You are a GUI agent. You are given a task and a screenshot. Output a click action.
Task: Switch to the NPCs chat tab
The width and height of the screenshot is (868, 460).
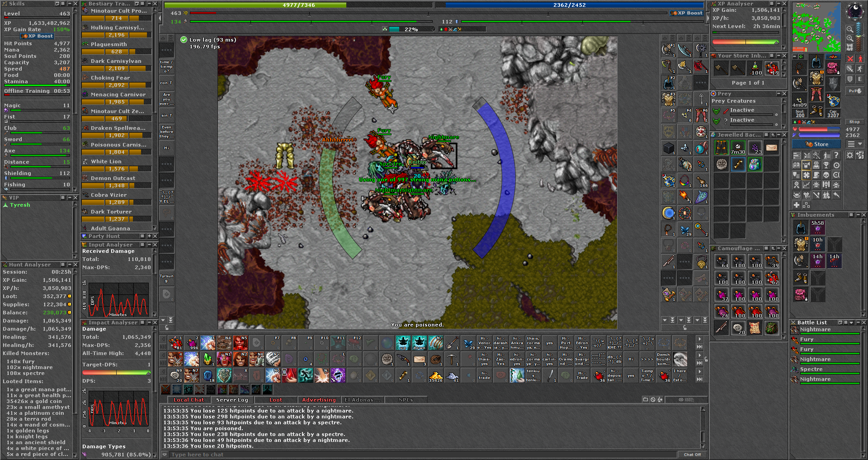tap(406, 400)
